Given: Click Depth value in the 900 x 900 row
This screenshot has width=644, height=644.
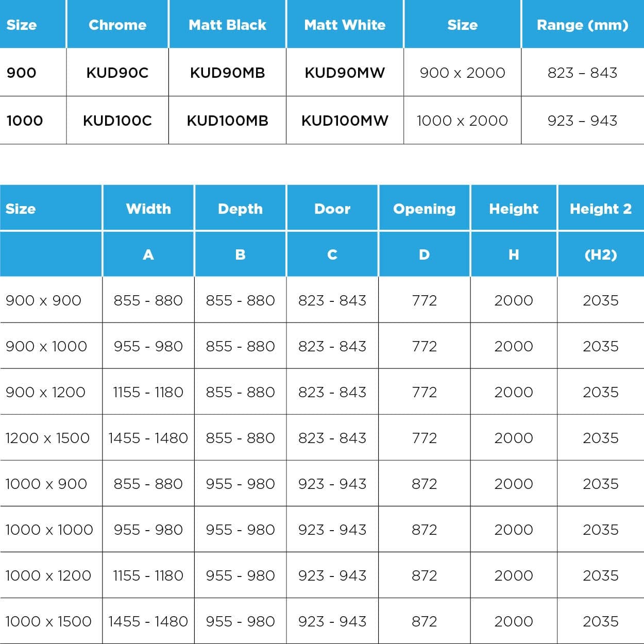Looking at the screenshot, I should pyautogui.click(x=240, y=300).
